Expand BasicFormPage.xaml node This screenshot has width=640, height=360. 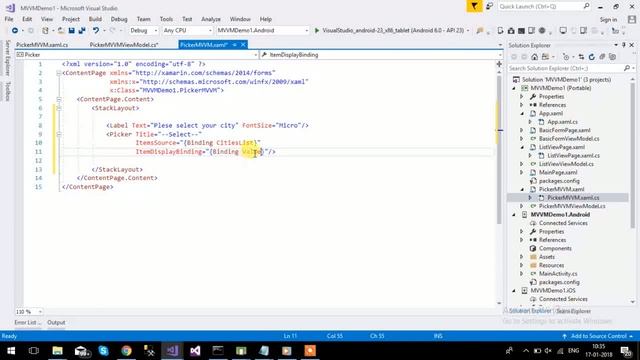click(x=522, y=130)
